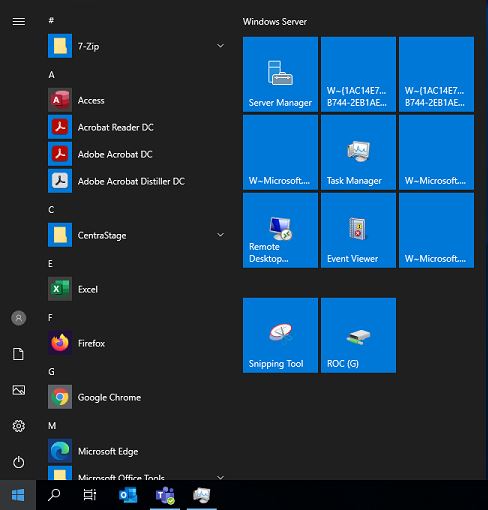
Task: Open the Server Manager tile
Action: click(x=280, y=74)
